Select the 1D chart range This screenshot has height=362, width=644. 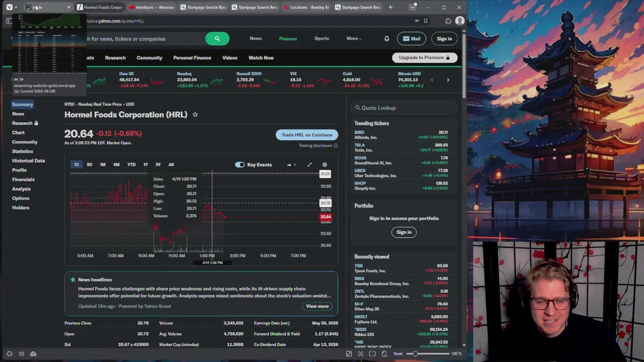pyautogui.click(x=76, y=165)
